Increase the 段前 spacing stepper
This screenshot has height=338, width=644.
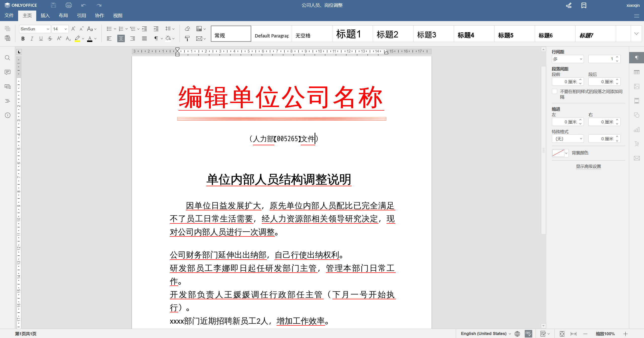coord(580,80)
